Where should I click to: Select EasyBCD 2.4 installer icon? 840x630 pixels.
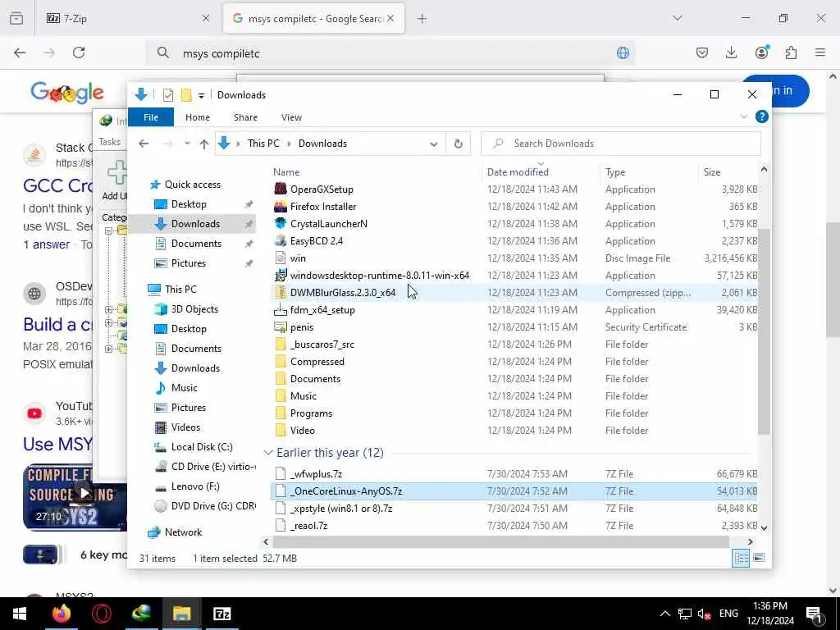point(281,240)
